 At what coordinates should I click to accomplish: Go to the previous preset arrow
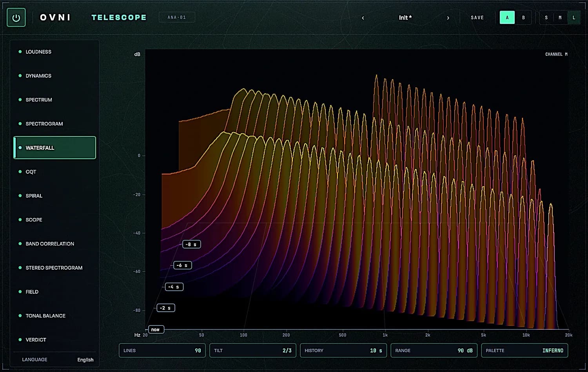click(363, 18)
